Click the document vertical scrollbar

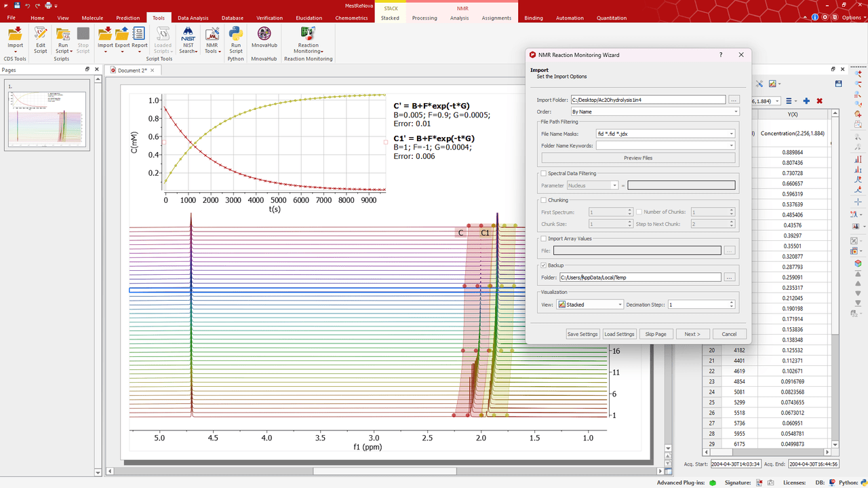[668, 258]
